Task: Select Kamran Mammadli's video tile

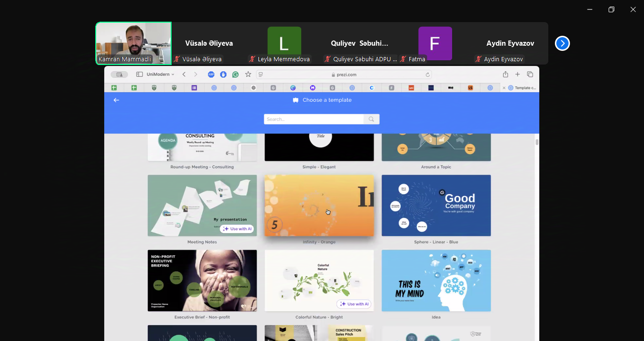Action: (133, 43)
